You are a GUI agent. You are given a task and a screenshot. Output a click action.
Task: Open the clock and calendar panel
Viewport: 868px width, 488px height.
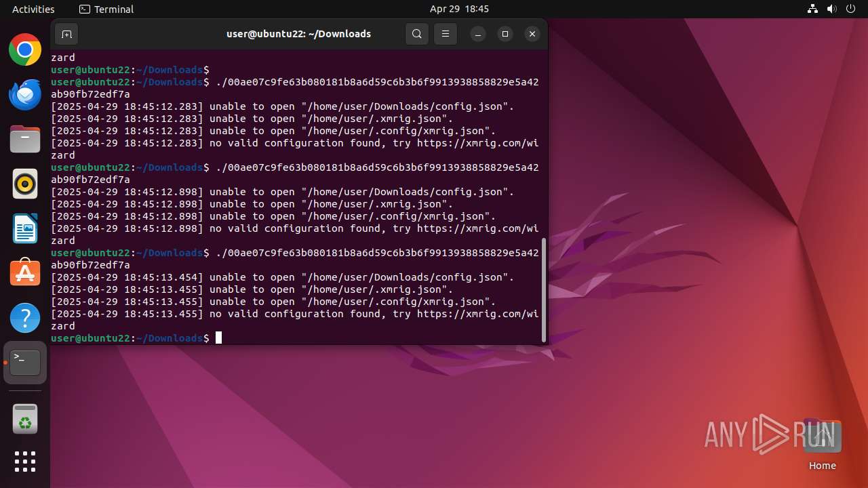click(459, 9)
